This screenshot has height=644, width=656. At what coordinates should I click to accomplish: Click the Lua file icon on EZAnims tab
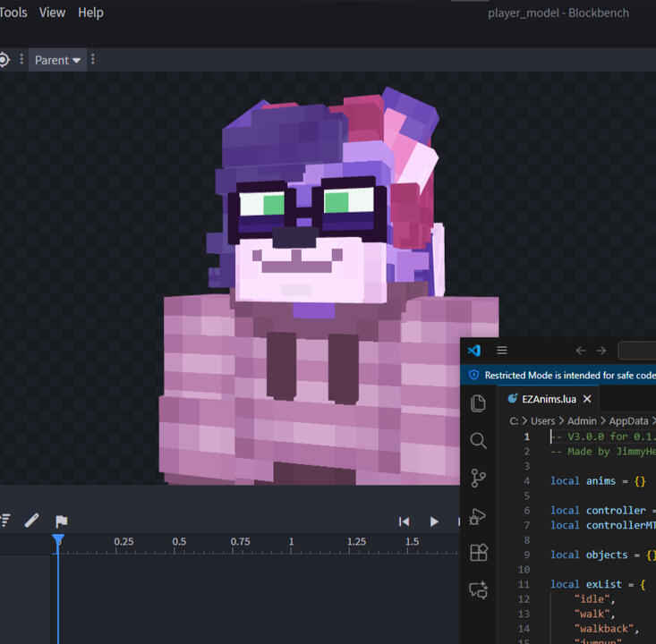point(512,399)
